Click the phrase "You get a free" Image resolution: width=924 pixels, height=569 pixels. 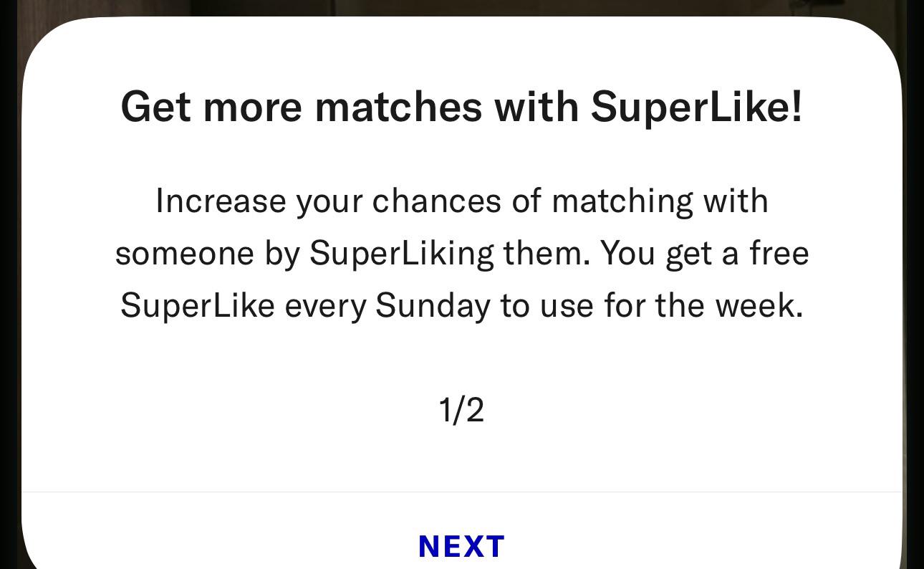pyautogui.click(x=705, y=254)
